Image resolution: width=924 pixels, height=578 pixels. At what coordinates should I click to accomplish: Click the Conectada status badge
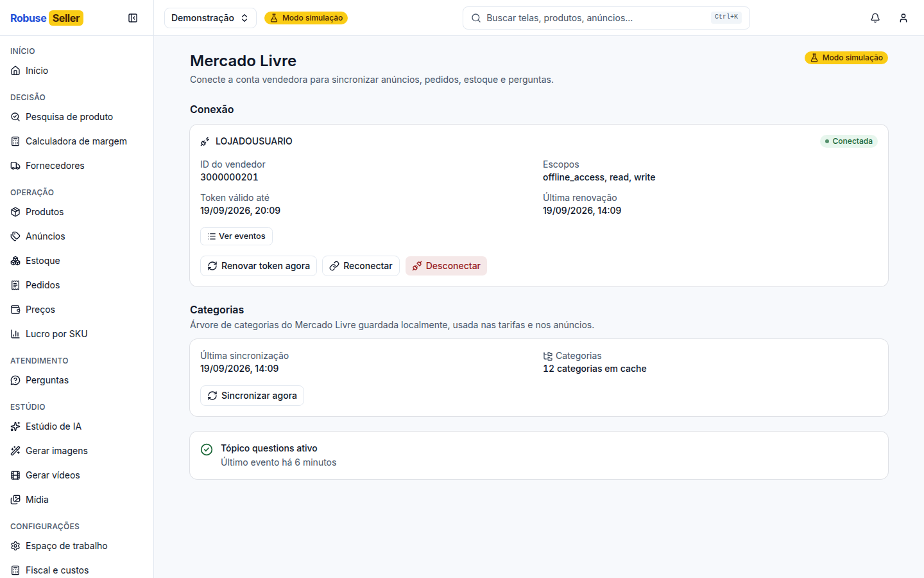(849, 141)
